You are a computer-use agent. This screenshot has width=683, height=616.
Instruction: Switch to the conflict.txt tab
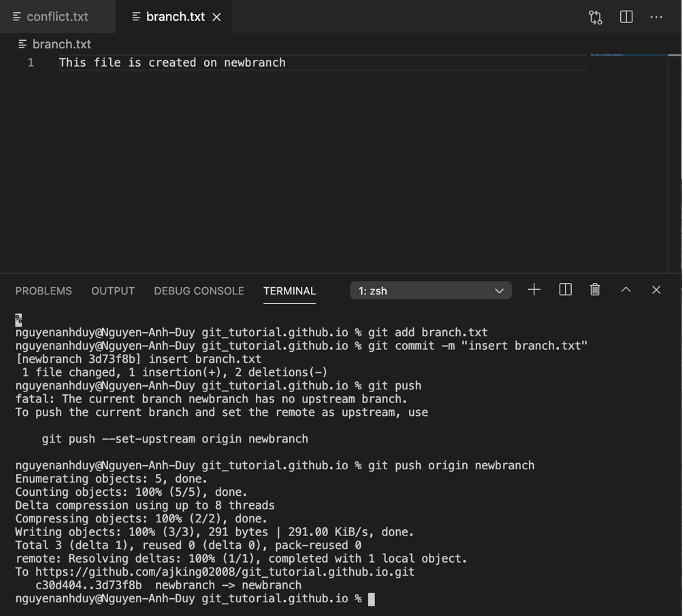coord(57,17)
